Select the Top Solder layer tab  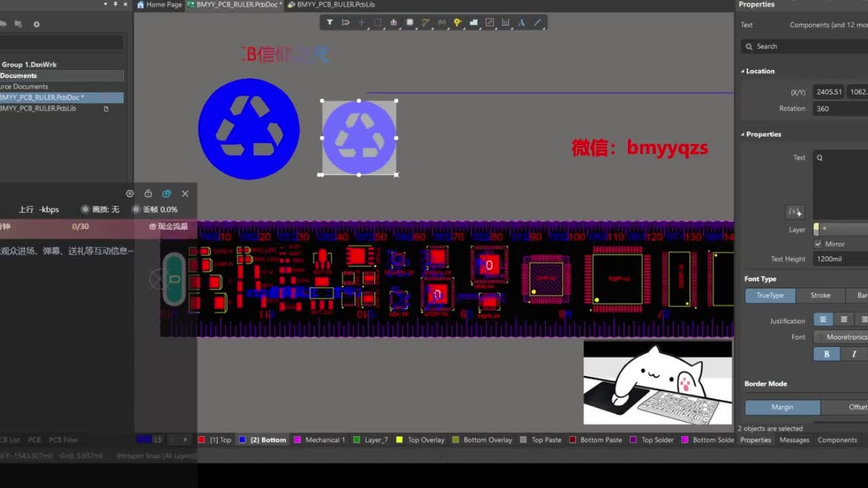[652, 440]
